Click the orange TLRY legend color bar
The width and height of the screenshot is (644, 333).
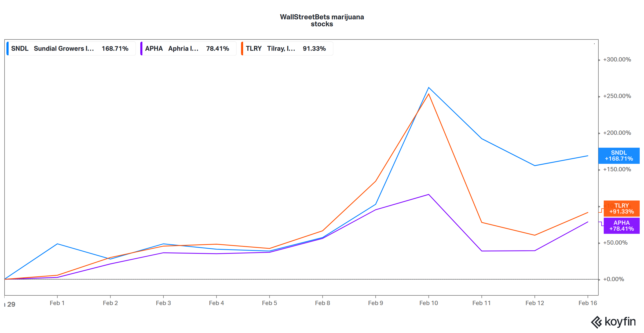point(242,49)
